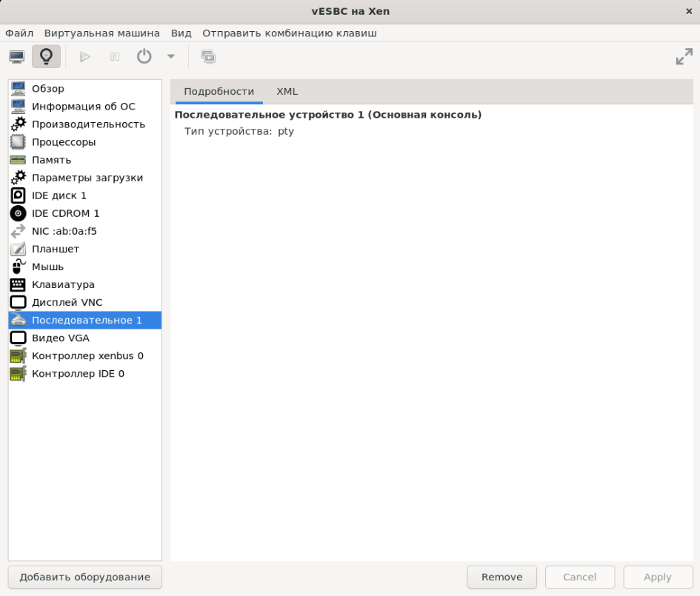Select Производительность entry

coord(85,124)
